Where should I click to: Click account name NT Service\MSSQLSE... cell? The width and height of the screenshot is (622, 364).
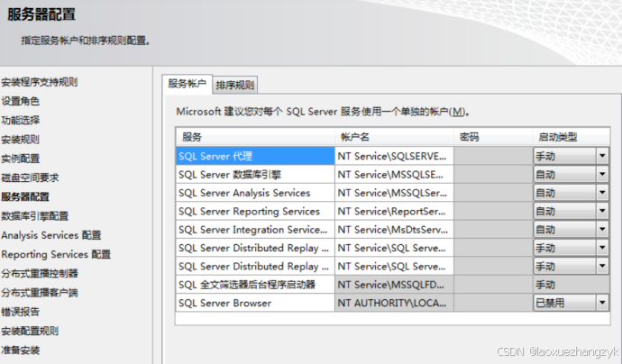[394, 175]
